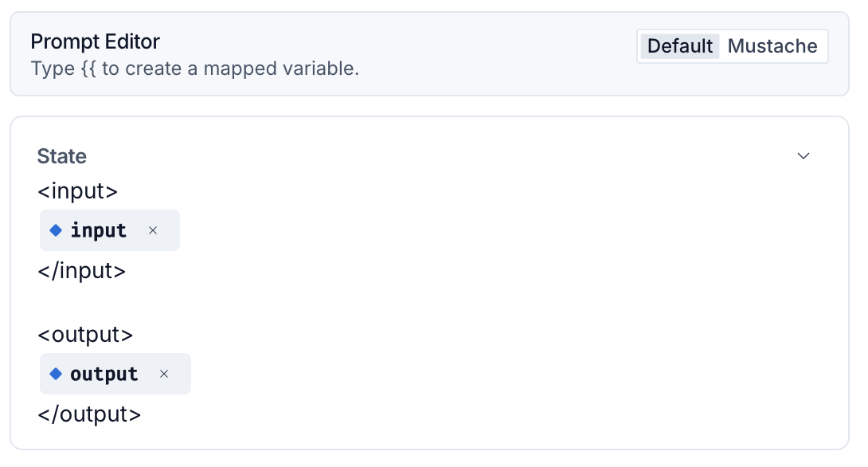The width and height of the screenshot is (868, 467).
Task: Remove the input variable chip
Action: (x=153, y=230)
